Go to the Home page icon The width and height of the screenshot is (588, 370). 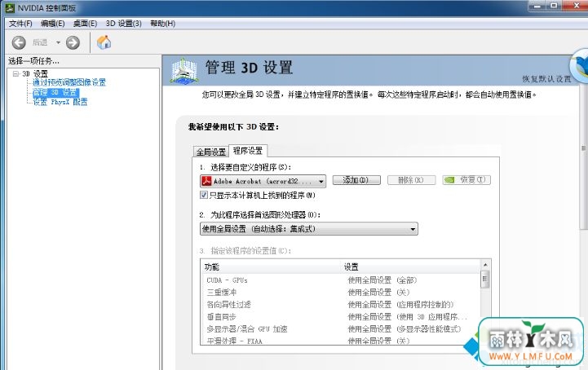[x=104, y=42]
